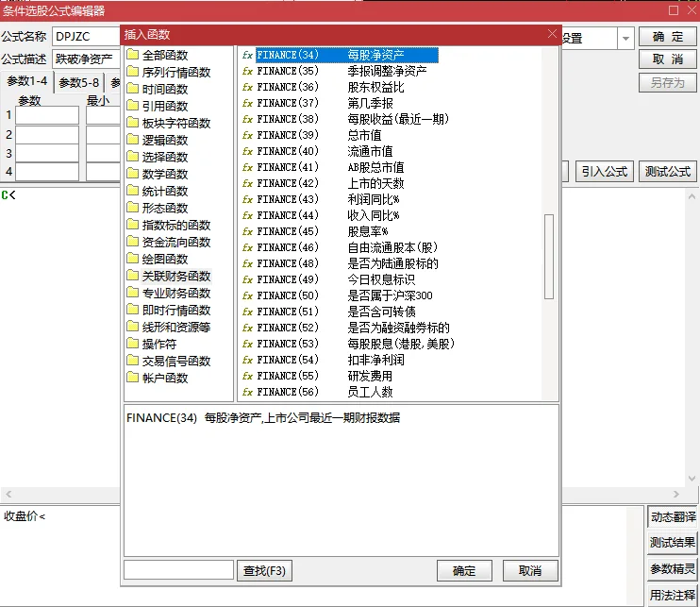Open the 全部函数 folder icon

click(133, 55)
